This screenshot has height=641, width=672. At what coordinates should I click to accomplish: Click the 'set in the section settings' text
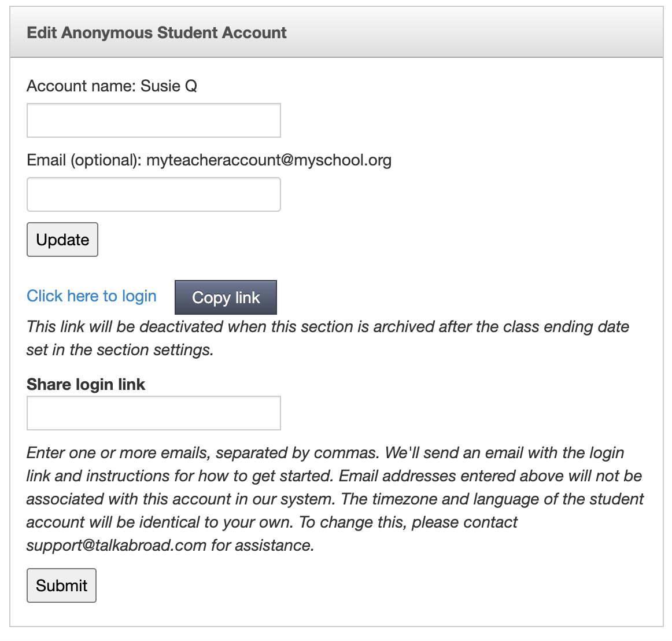(120, 350)
